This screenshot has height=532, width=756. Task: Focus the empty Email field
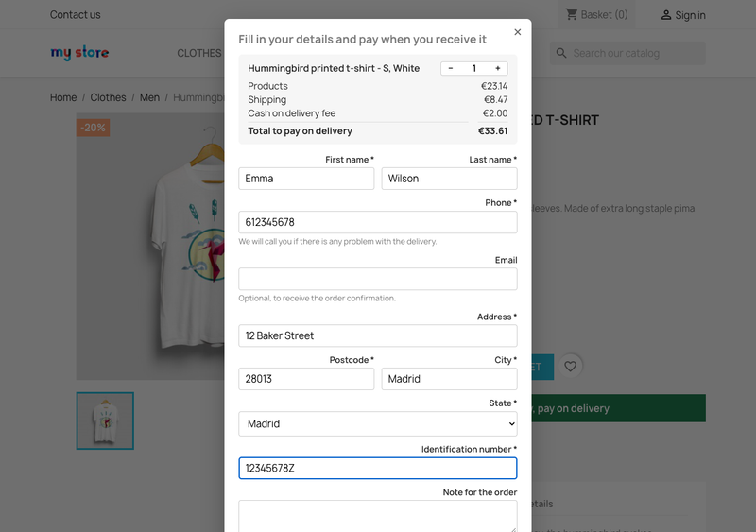click(377, 279)
